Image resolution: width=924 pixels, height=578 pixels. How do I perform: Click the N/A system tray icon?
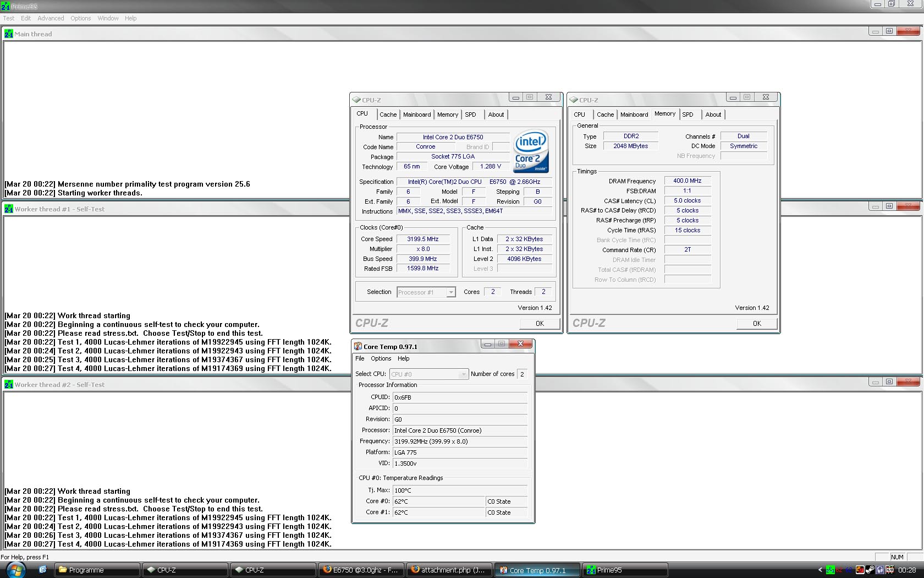(889, 570)
